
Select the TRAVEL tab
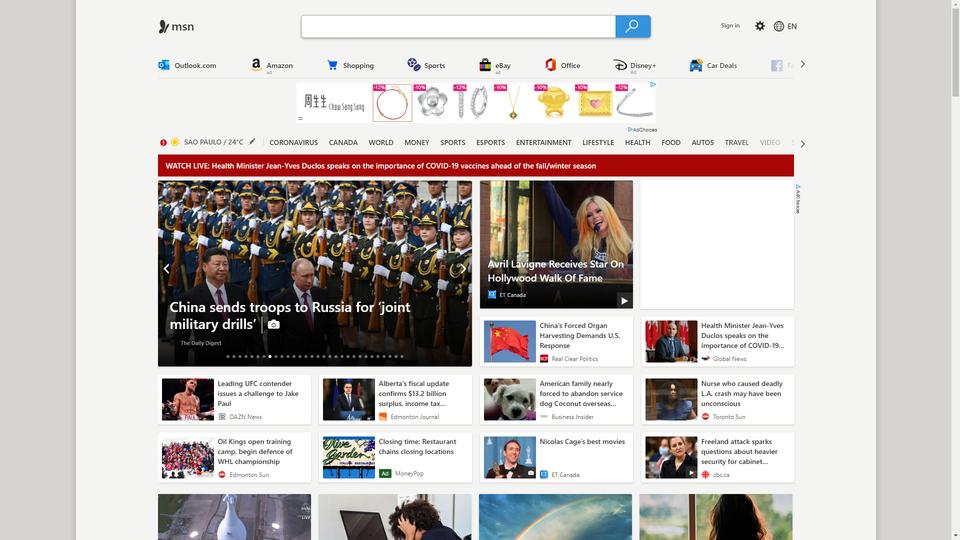click(737, 142)
